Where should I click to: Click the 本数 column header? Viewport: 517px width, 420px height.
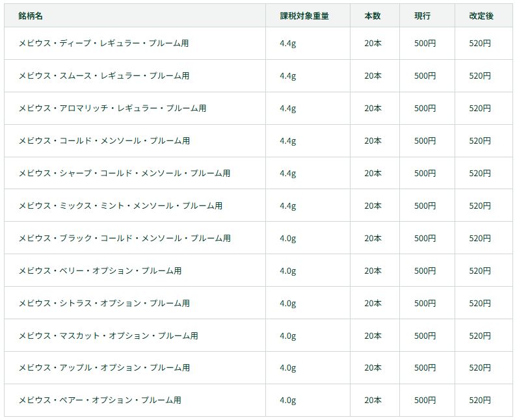373,16
